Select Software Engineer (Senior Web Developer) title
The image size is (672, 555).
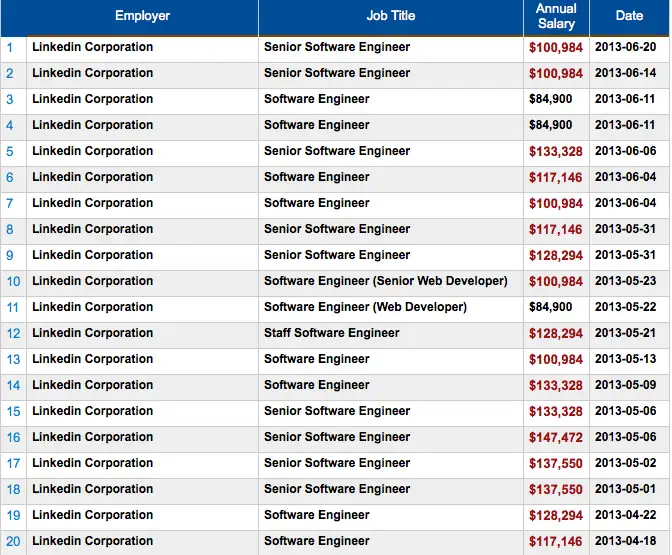tap(386, 281)
